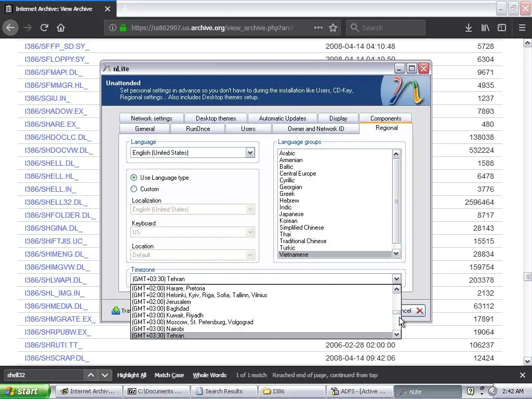Select Vietnamese in Language groups

[335, 255]
